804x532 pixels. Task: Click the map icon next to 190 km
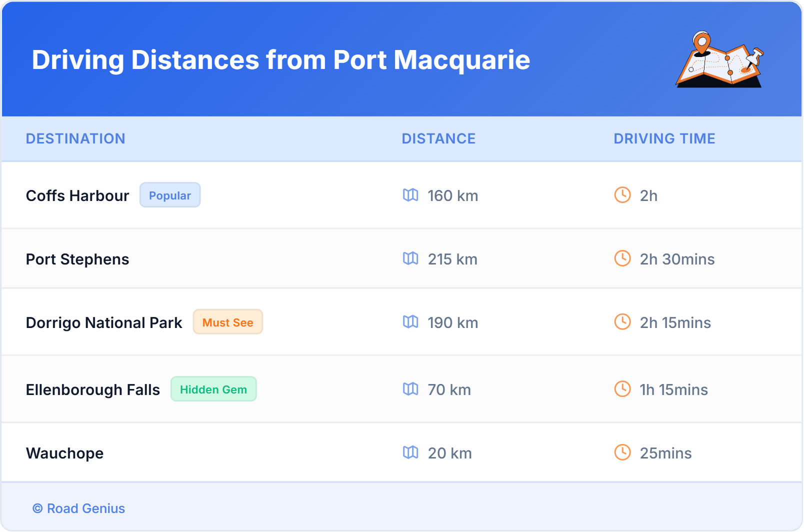[x=411, y=322]
